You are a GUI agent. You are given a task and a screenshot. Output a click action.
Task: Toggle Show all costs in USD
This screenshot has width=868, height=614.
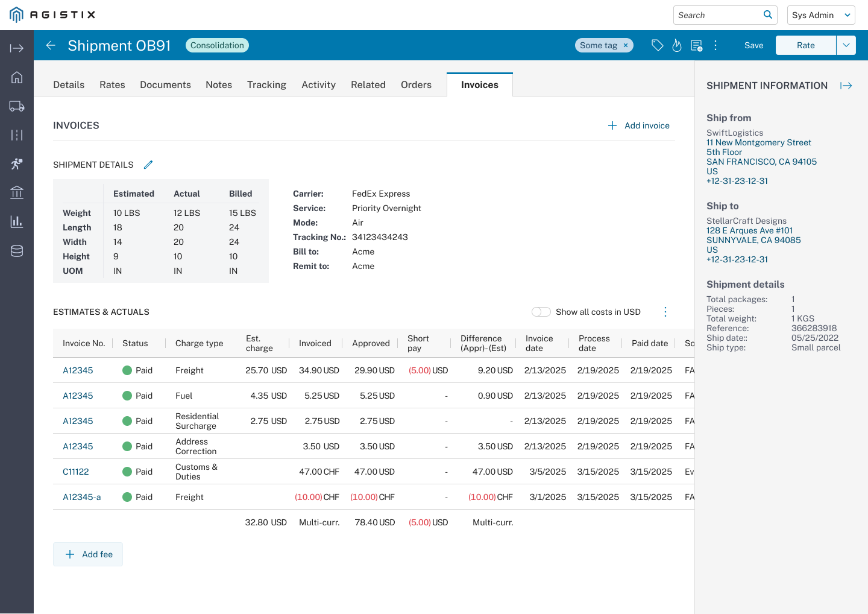click(x=541, y=312)
